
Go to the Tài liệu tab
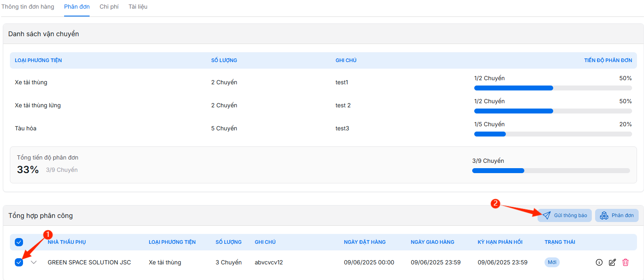[x=138, y=7]
